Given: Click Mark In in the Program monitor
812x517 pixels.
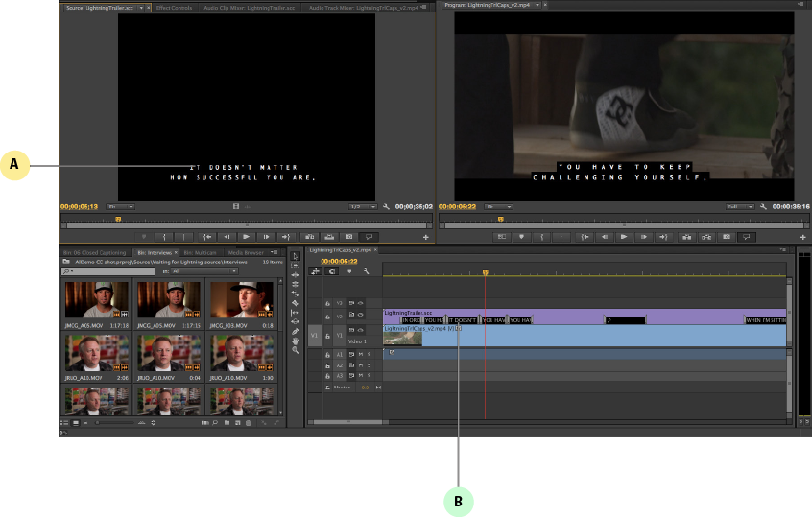Looking at the screenshot, I should (541, 237).
